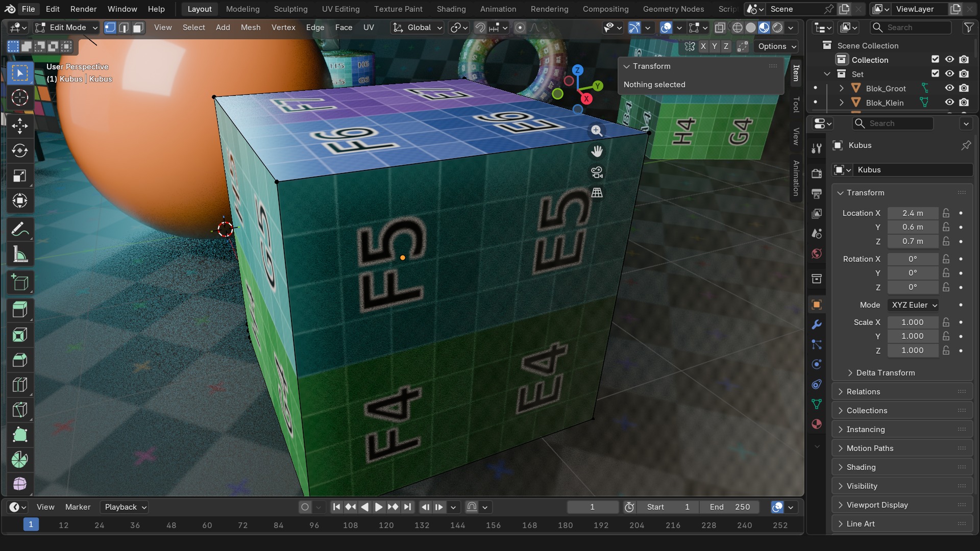Pick the Measure tool

20,255
